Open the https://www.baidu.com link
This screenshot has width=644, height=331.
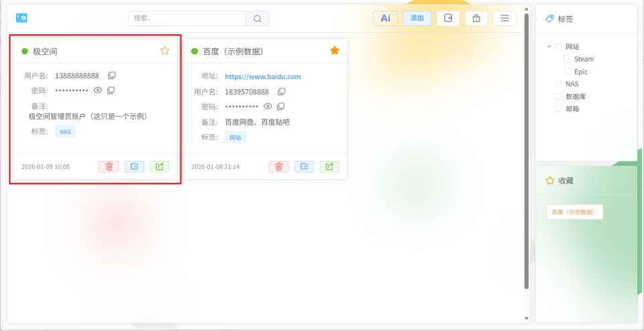click(263, 76)
